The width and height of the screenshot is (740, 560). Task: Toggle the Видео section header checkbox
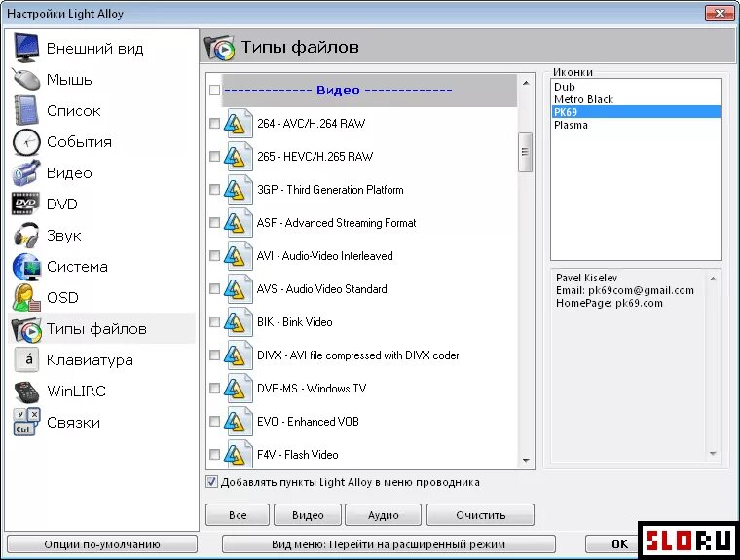click(x=214, y=90)
